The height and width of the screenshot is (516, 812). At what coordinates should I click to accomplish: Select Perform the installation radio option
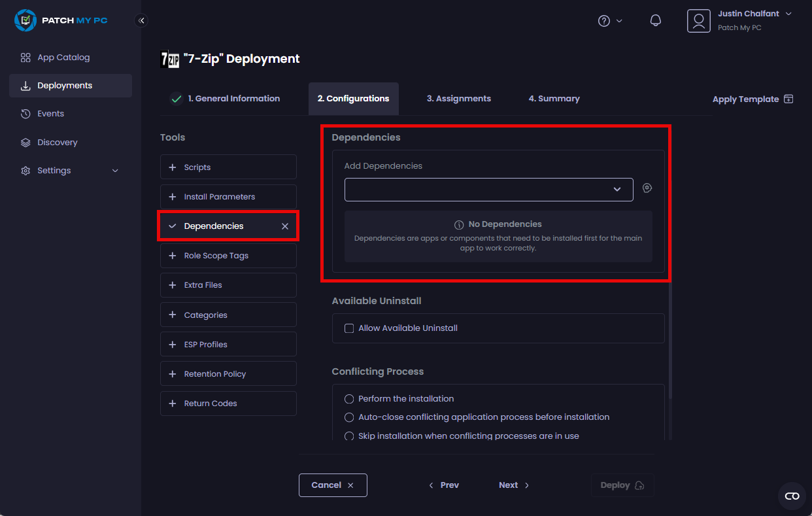[x=349, y=399]
